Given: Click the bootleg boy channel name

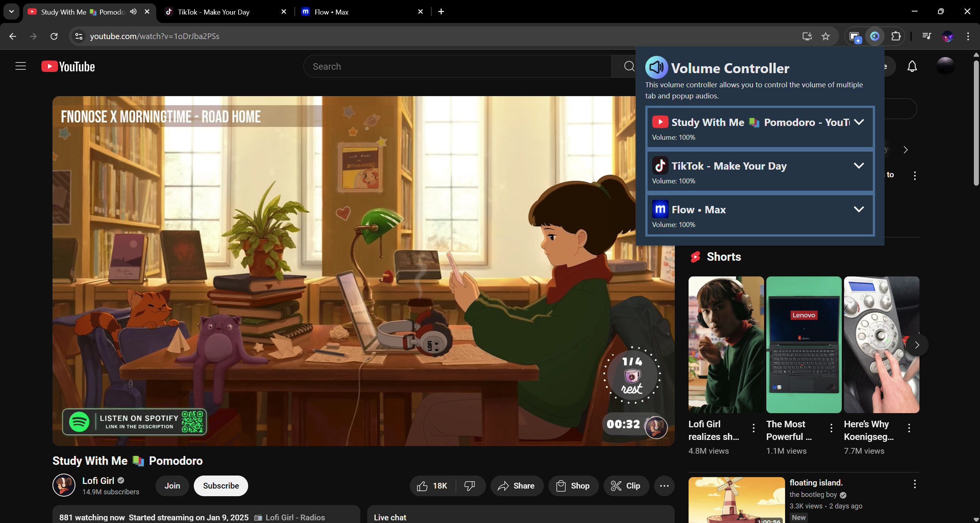Looking at the screenshot, I should coord(813,495).
